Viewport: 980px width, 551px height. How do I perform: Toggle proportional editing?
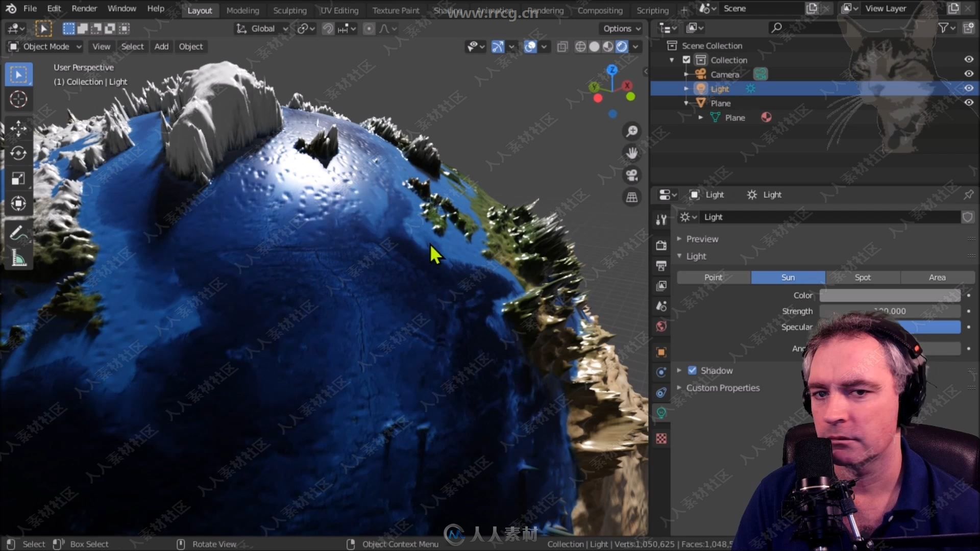click(369, 29)
